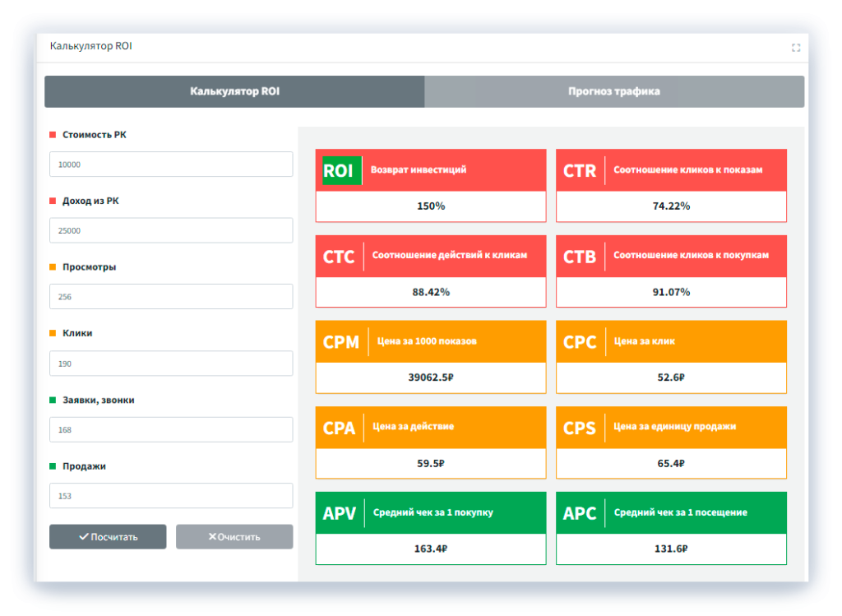
Task: Focus the Стоимость РК input field
Action: click(x=171, y=164)
